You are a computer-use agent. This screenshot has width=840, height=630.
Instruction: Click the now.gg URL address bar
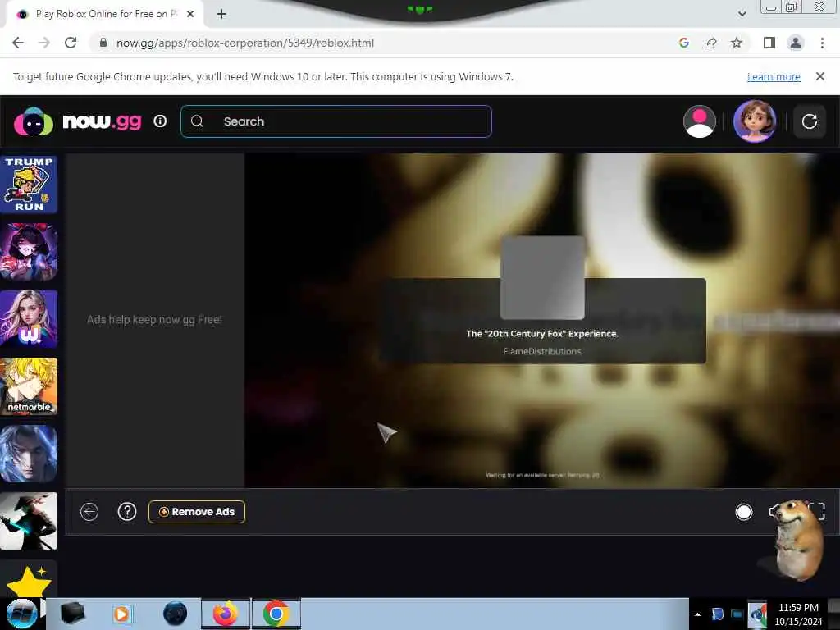pyautogui.click(x=244, y=43)
